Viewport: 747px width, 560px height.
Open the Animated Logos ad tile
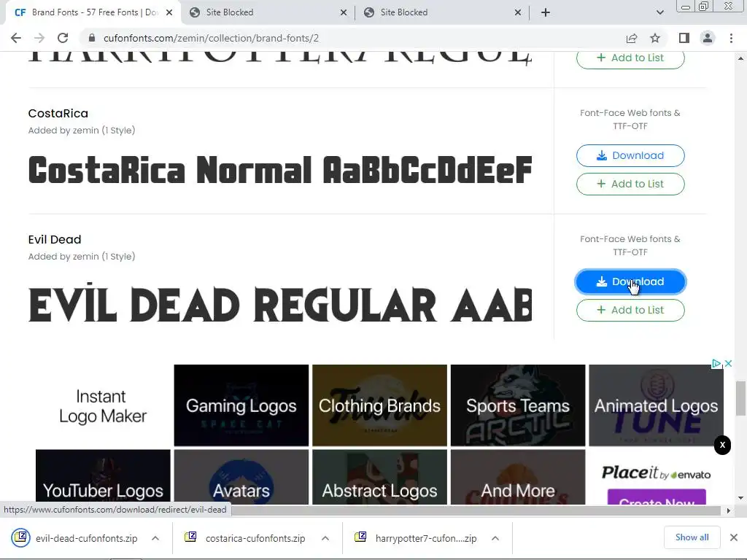click(656, 405)
